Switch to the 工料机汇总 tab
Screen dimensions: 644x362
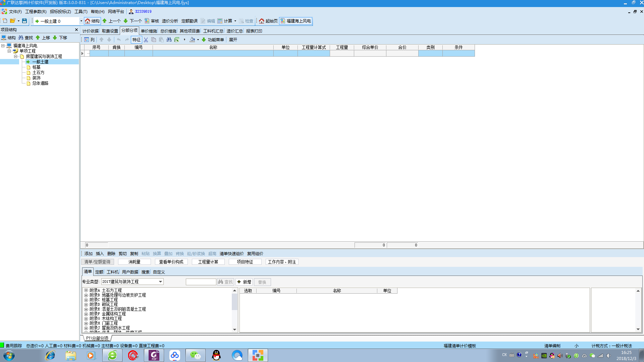pyautogui.click(x=213, y=31)
